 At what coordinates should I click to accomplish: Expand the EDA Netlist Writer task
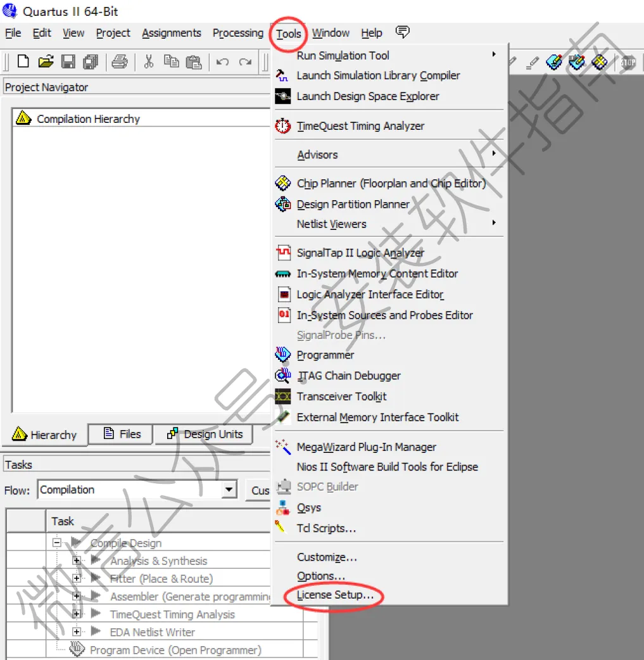pos(77,631)
